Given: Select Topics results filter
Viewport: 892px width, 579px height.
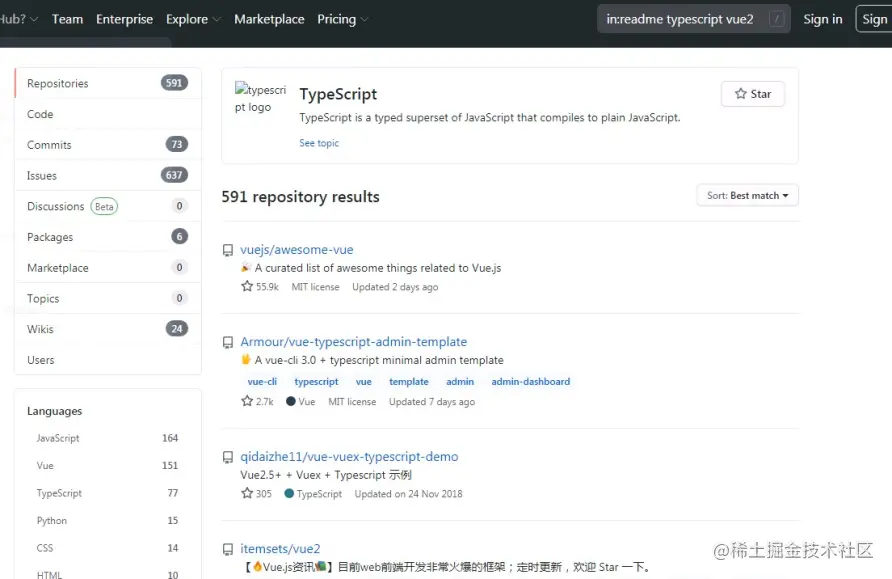Looking at the screenshot, I should 108,298.
